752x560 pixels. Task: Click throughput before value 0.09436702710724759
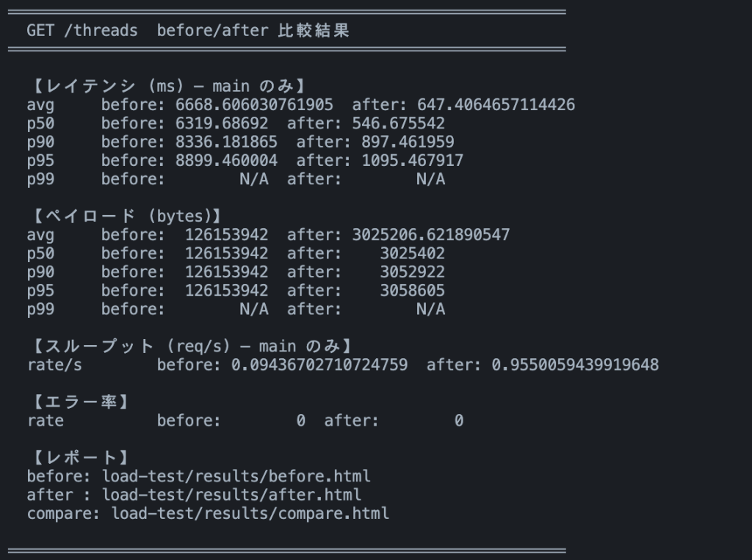coord(319,365)
